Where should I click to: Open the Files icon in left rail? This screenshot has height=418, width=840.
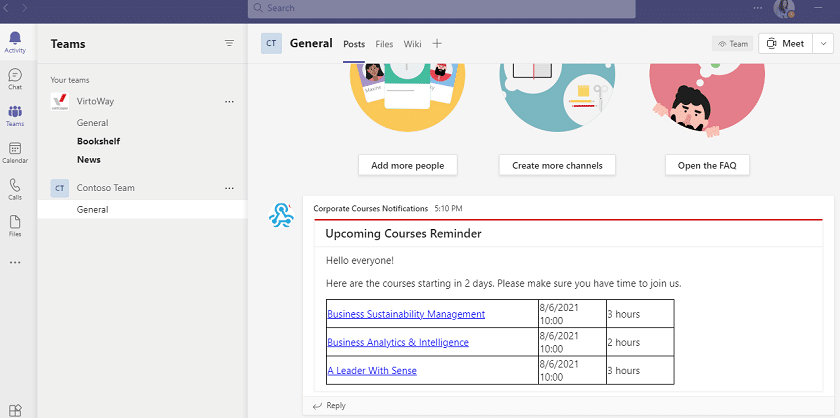coord(15,226)
